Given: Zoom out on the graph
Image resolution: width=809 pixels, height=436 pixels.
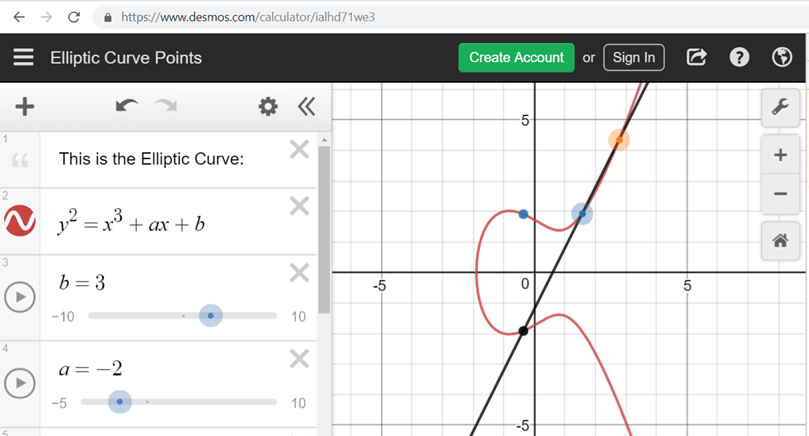Looking at the screenshot, I should point(781,193).
